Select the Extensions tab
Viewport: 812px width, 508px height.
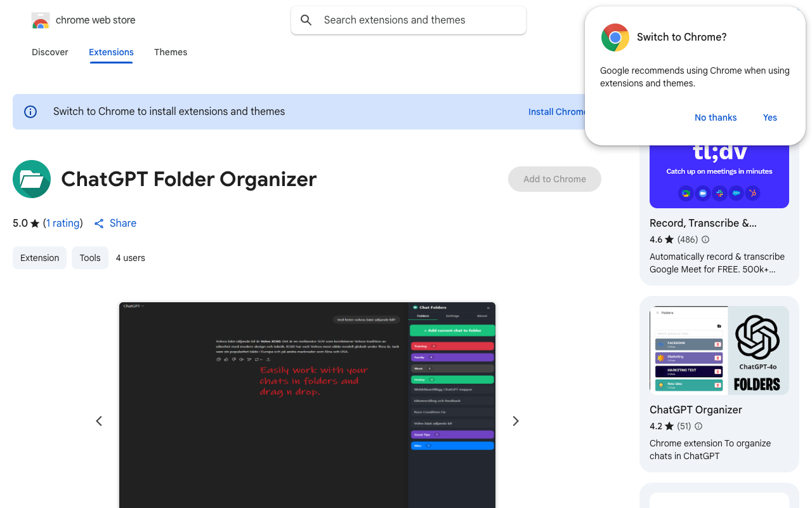point(111,52)
